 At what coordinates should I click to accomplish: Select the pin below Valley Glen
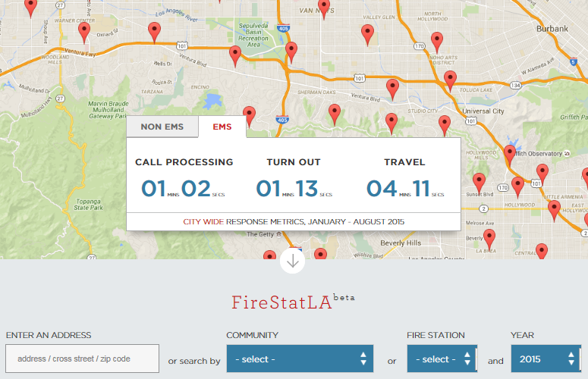point(367,35)
